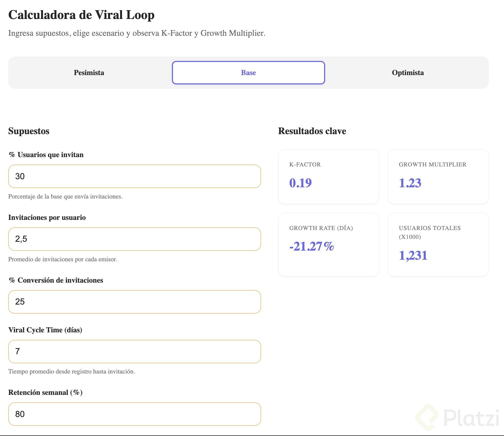Image resolution: width=504 pixels, height=436 pixels.
Task: Choose the Optimista scenario tab
Action: [x=408, y=73]
